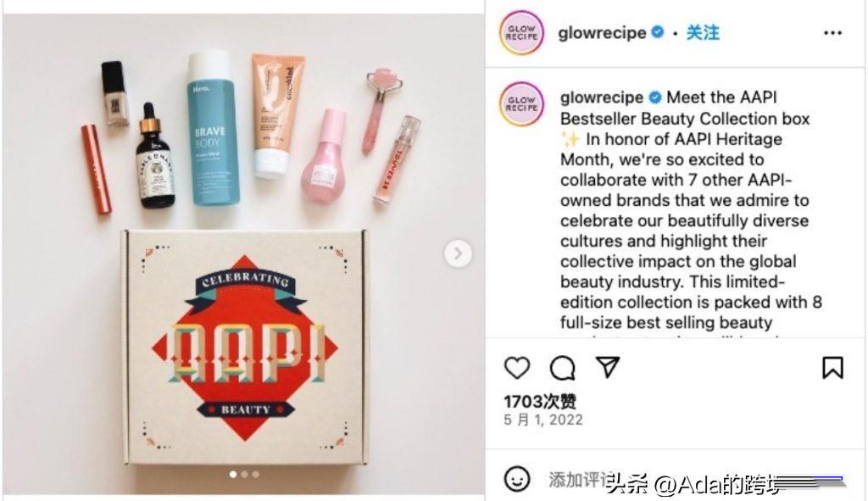
Task: Open glowrecipe username in caption
Action: 601,97
